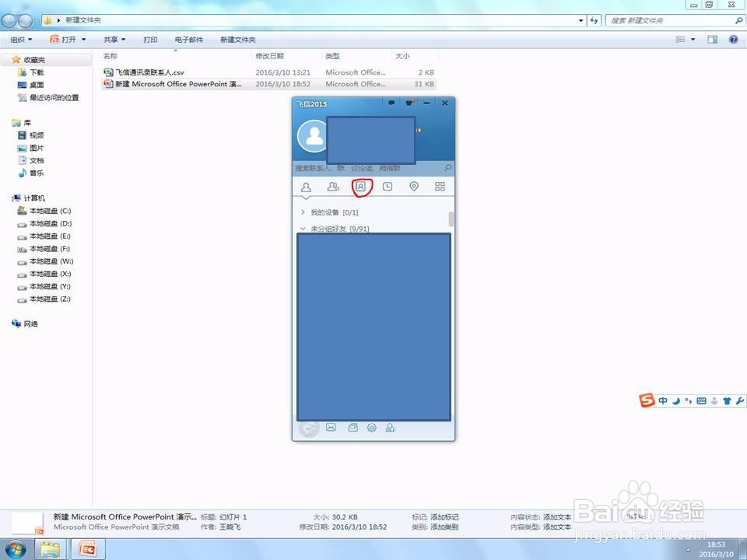Image resolution: width=747 pixels, height=560 pixels.
Task: Open the Fetion location pin tab
Action: pyautogui.click(x=414, y=187)
